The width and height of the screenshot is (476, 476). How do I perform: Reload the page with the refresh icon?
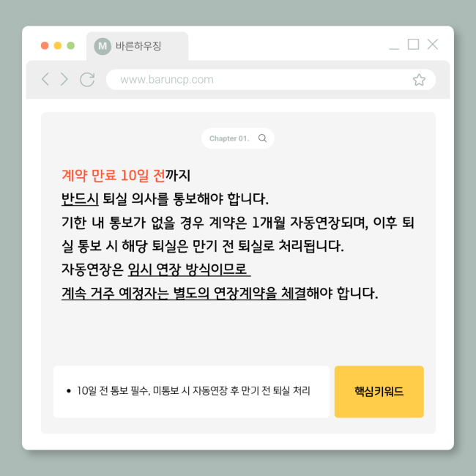tap(87, 80)
